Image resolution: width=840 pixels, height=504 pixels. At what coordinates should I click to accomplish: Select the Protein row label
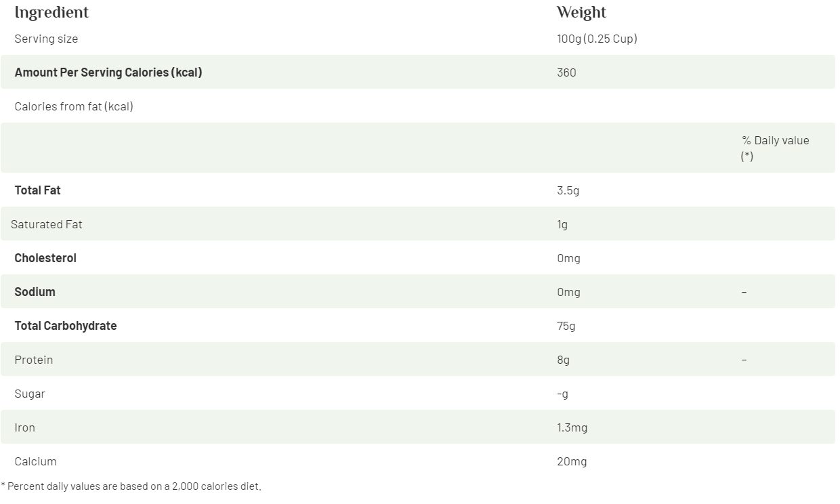click(33, 360)
